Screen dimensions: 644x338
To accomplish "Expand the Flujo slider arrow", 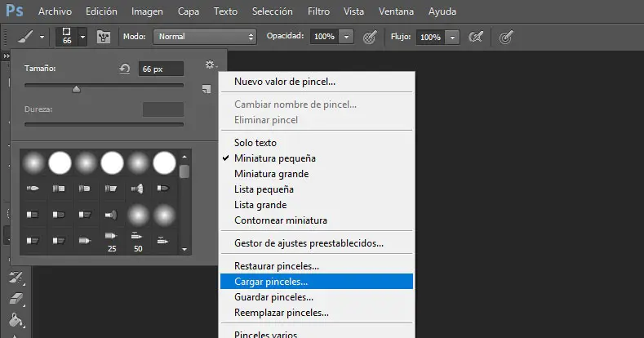I will coord(451,37).
